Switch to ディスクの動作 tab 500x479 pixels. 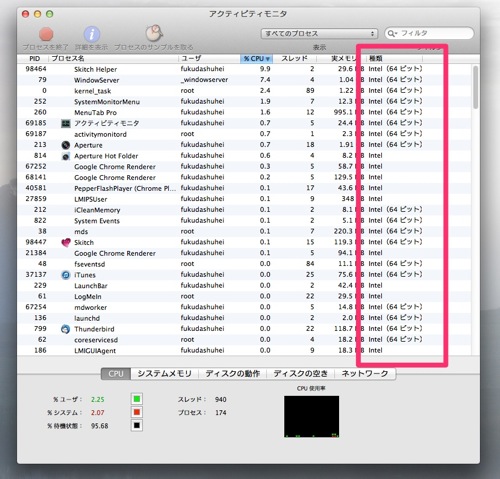[x=233, y=374]
